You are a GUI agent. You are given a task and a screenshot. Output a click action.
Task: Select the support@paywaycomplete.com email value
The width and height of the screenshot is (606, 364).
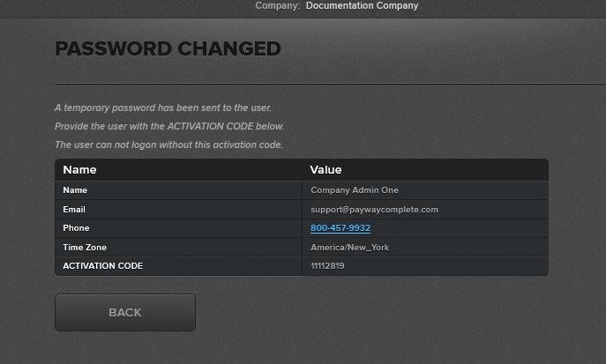coord(374,210)
